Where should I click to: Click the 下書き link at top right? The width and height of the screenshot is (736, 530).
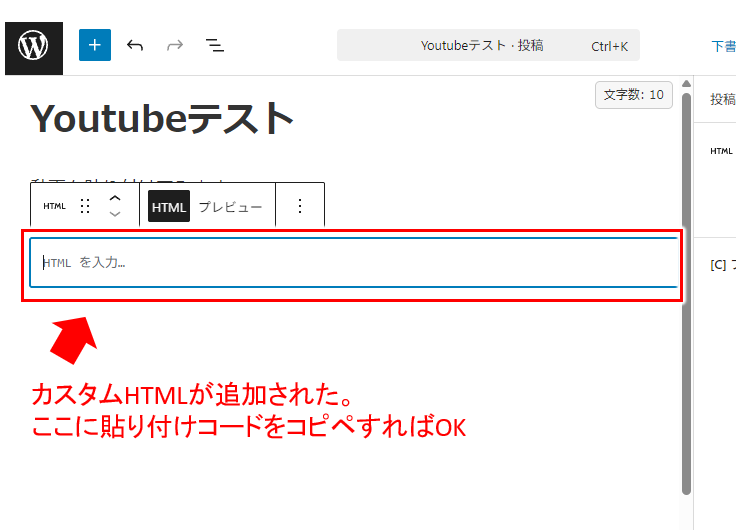coord(723,46)
